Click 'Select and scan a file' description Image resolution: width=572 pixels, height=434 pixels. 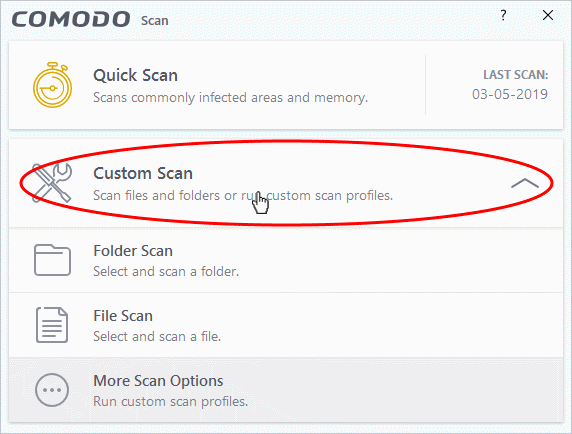point(157,336)
